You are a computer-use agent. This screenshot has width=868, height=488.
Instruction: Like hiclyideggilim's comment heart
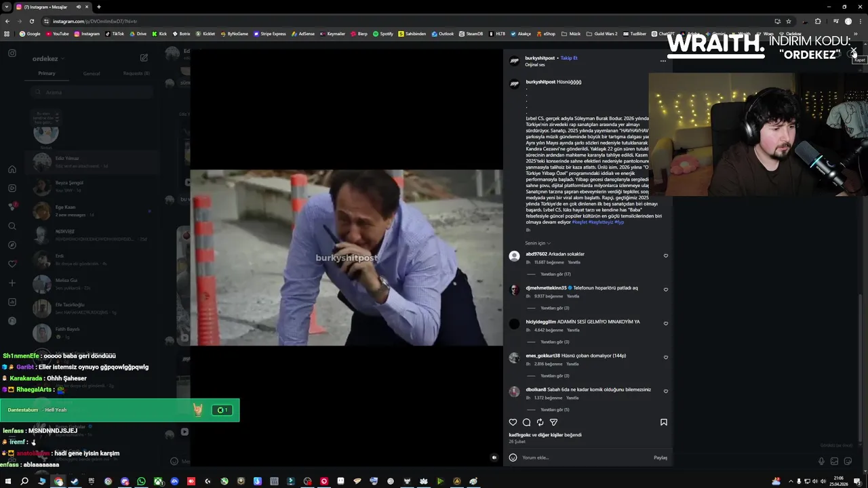[666, 323]
